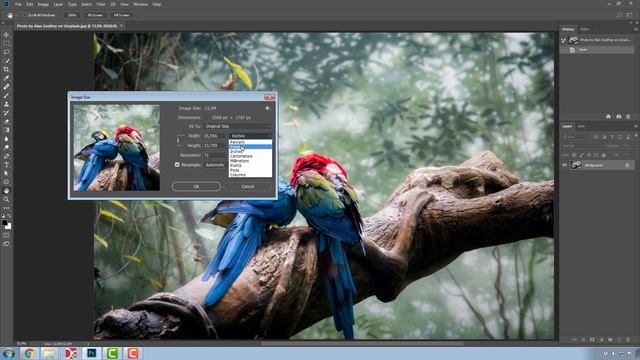Open the Width units Inches dropdown
This screenshot has width=640, height=360.
pos(250,136)
